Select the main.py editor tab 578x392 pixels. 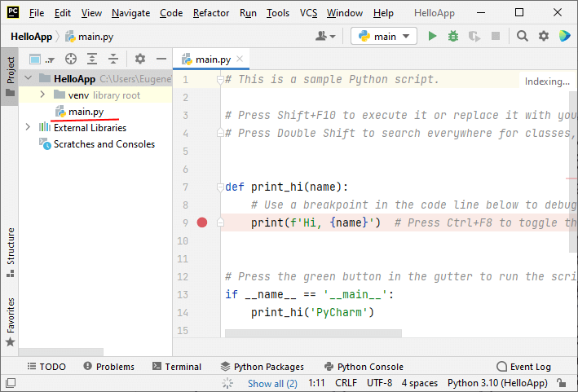point(213,59)
